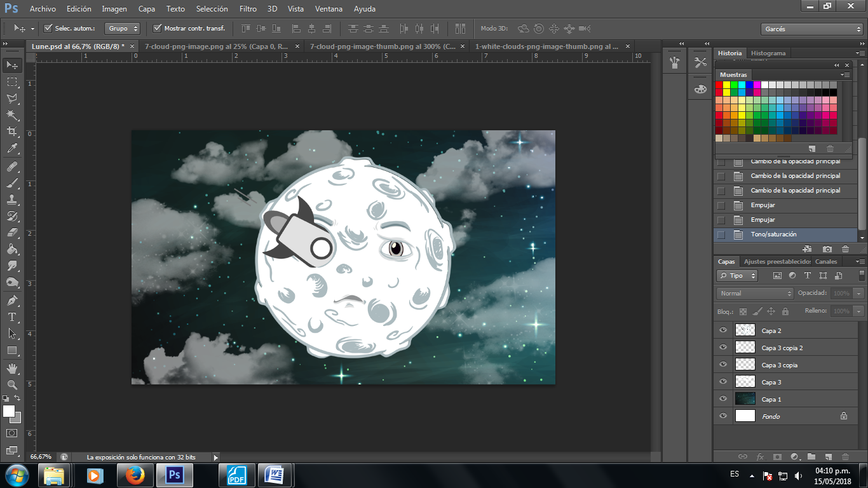Screen dimensions: 868x488
Task: Select the Healing Brush tool
Action: (12, 166)
